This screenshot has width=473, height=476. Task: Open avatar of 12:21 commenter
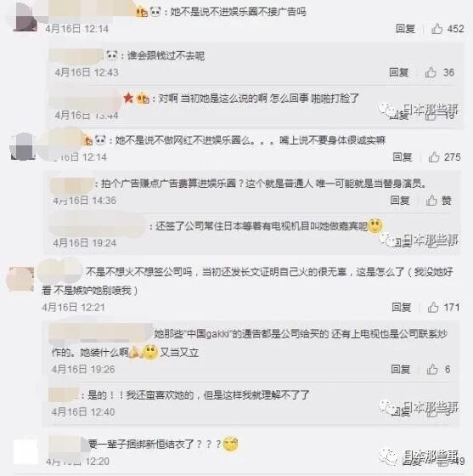(x=20, y=279)
